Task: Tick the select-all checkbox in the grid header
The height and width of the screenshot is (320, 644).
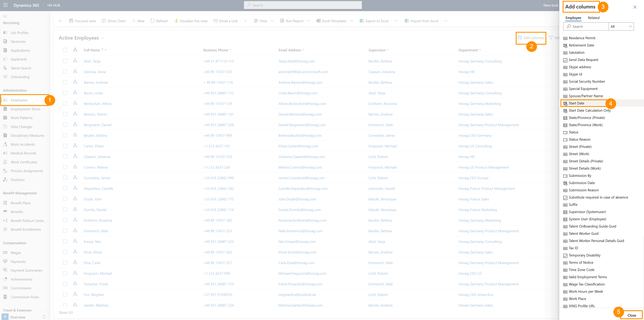Action: click(65, 50)
